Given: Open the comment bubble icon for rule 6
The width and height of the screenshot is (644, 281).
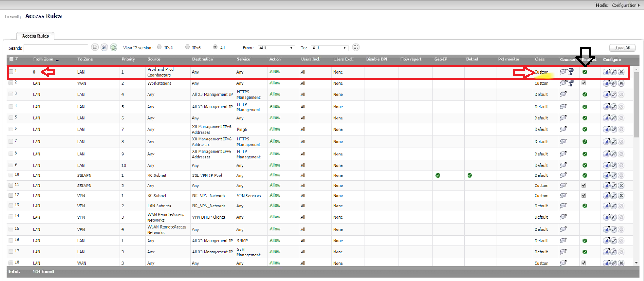Looking at the screenshot, I should click(563, 129).
